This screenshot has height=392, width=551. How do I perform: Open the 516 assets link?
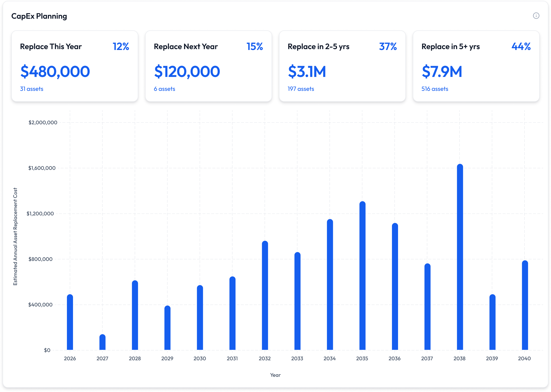(x=435, y=89)
